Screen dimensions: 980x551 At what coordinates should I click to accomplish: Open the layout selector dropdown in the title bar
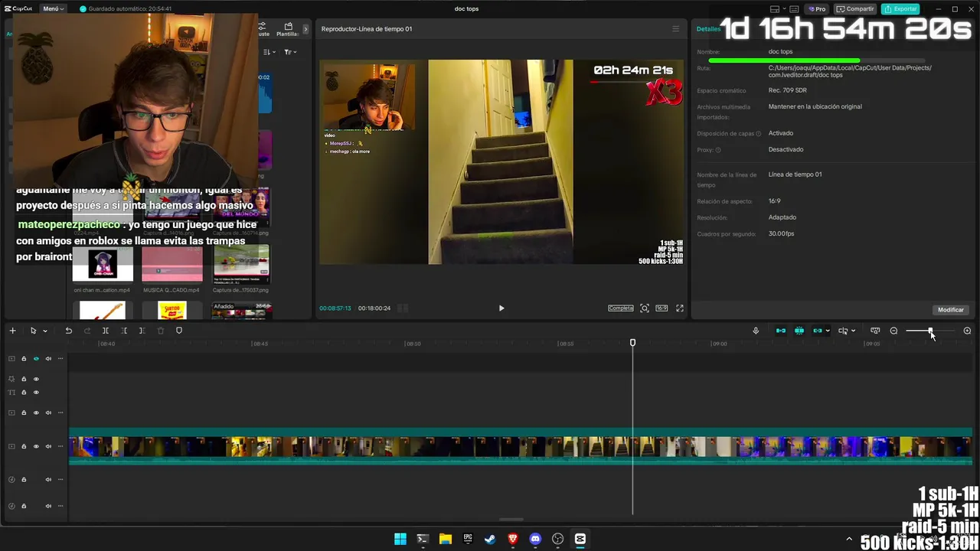point(779,8)
